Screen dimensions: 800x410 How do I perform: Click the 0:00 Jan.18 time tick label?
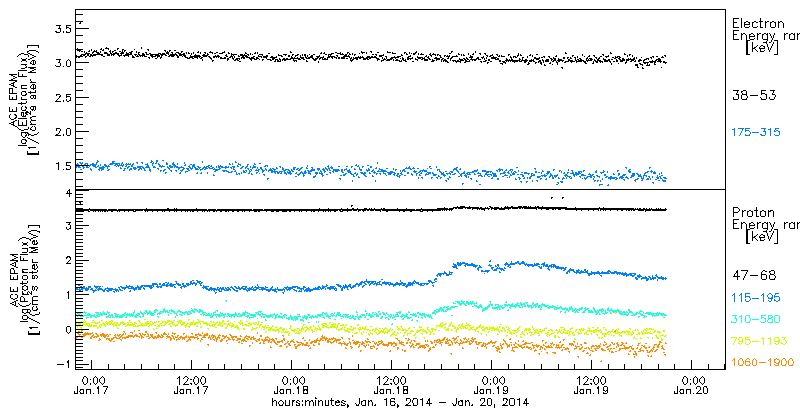tap(291, 386)
